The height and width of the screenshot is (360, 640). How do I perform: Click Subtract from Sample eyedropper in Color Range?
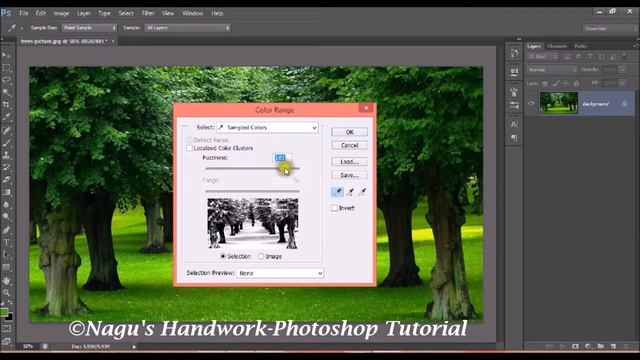pyautogui.click(x=362, y=192)
